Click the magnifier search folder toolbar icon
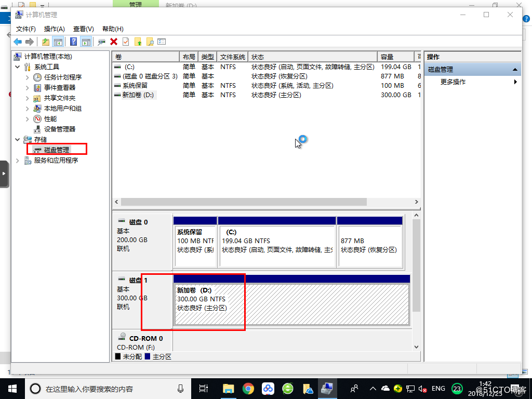The height and width of the screenshot is (399, 532). point(150,42)
